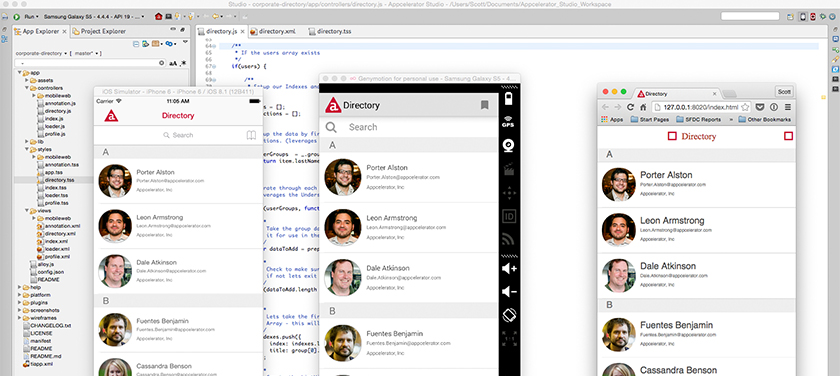Click the Chrome reload button

(631, 107)
